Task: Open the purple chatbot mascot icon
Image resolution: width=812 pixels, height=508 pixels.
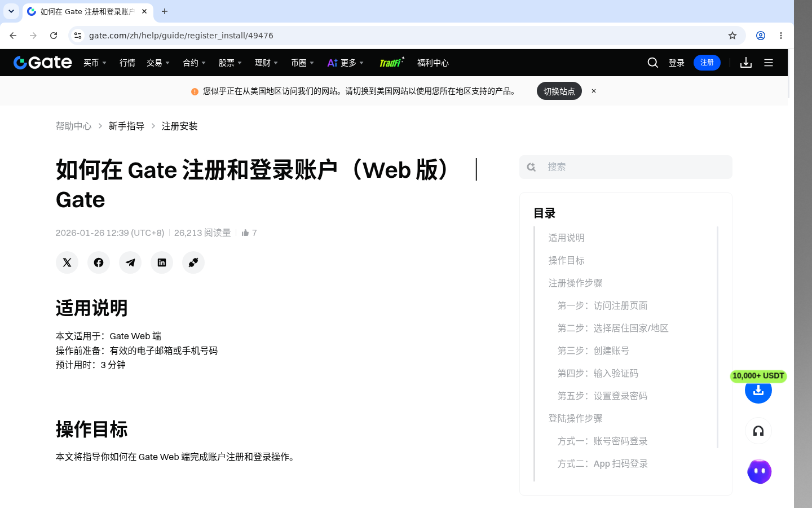Action: tap(759, 471)
